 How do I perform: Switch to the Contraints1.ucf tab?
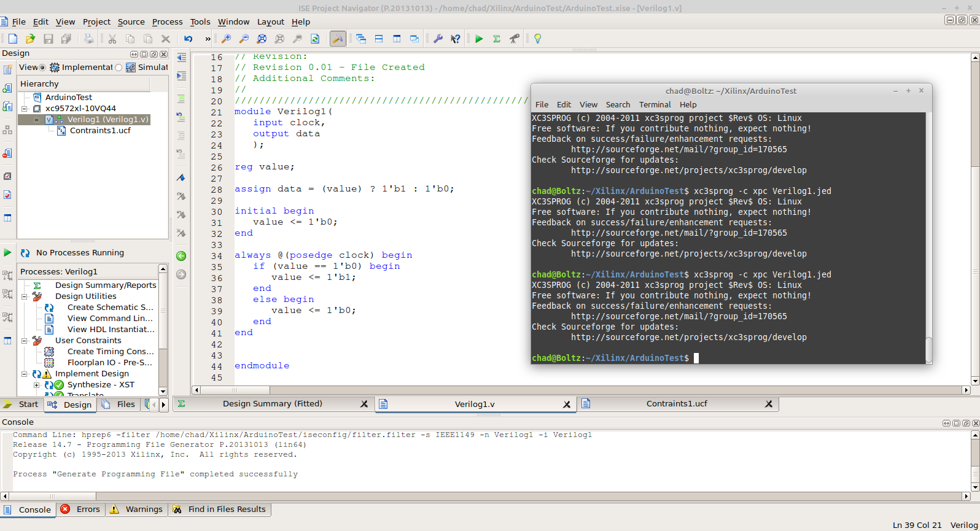[x=676, y=404]
